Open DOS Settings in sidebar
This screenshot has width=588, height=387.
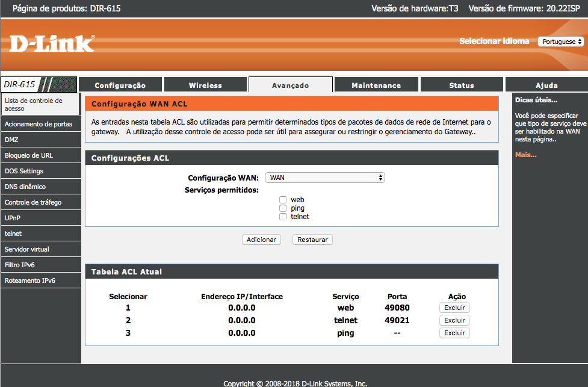click(x=41, y=171)
